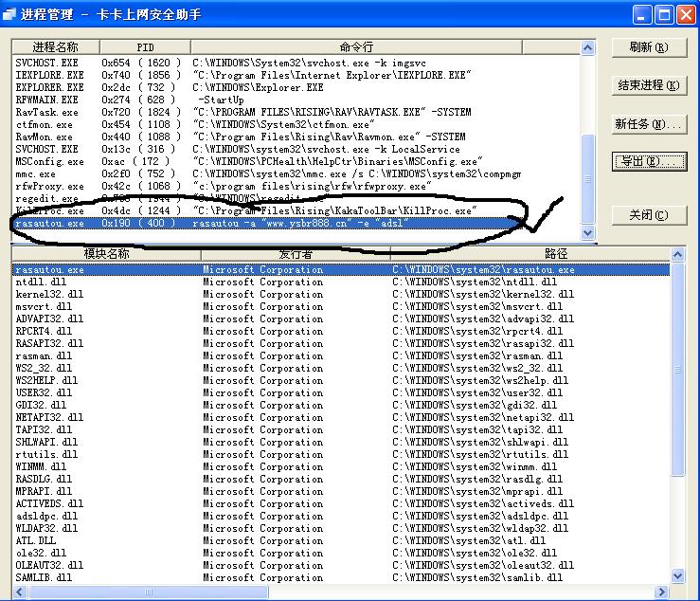Viewport: 700px width, 601px height.
Task: Click module list scroll up arrow
Action: click(x=677, y=255)
